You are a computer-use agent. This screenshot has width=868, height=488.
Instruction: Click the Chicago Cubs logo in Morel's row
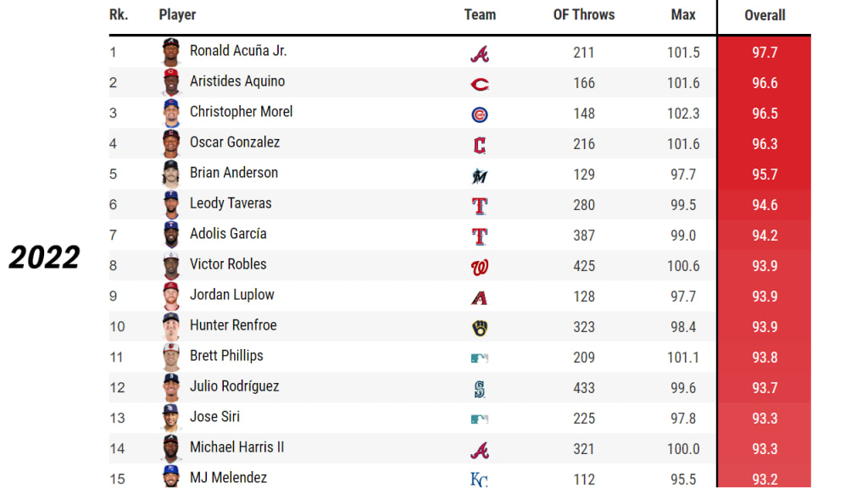click(480, 114)
